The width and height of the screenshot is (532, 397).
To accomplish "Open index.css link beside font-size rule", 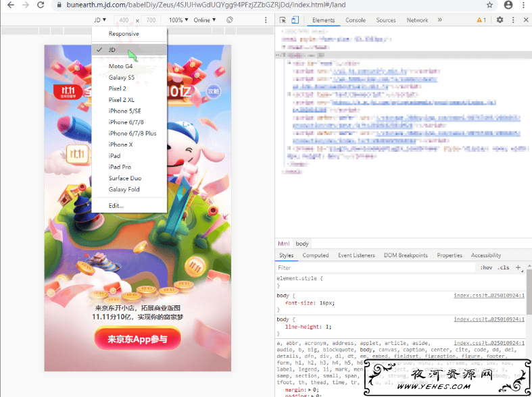I will [489, 295].
